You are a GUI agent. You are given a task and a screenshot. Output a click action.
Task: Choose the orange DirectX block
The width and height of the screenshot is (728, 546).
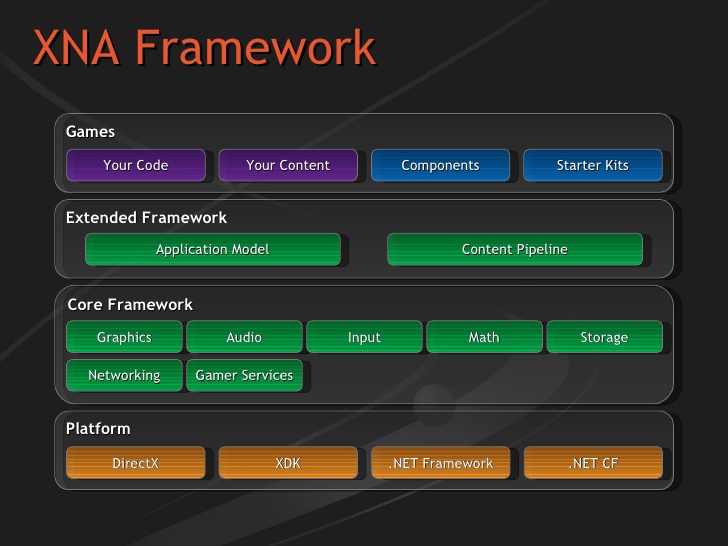tap(135, 463)
